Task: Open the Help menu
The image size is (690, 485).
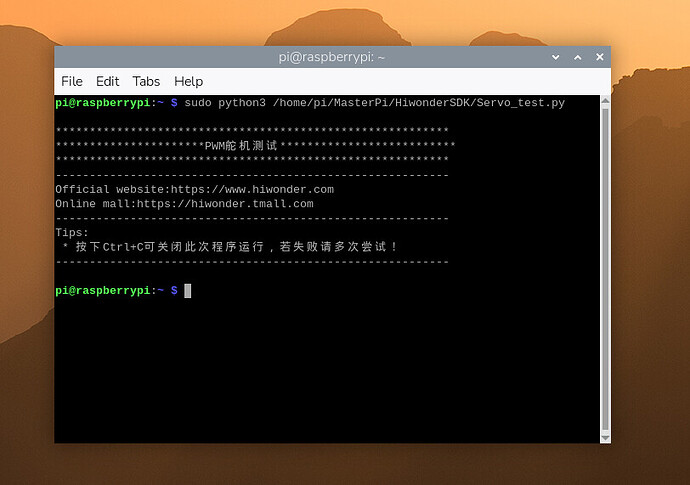Action: click(x=188, y=81)
